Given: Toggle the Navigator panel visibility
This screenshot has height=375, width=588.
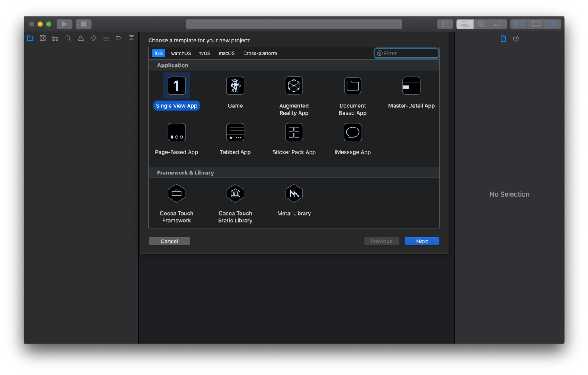Looking at the screenshot, I should (519, 24).
